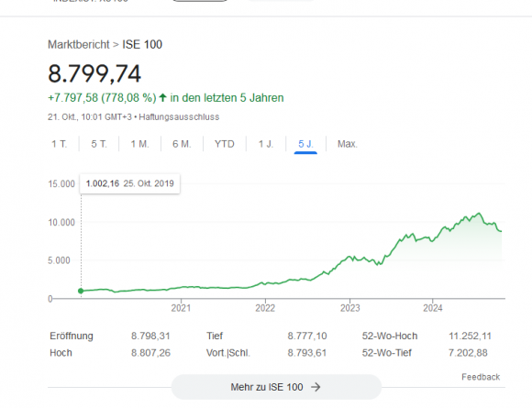The image size is (532, 408).
Task: Switch chart to 1 M. range
Action: (139, 144)
